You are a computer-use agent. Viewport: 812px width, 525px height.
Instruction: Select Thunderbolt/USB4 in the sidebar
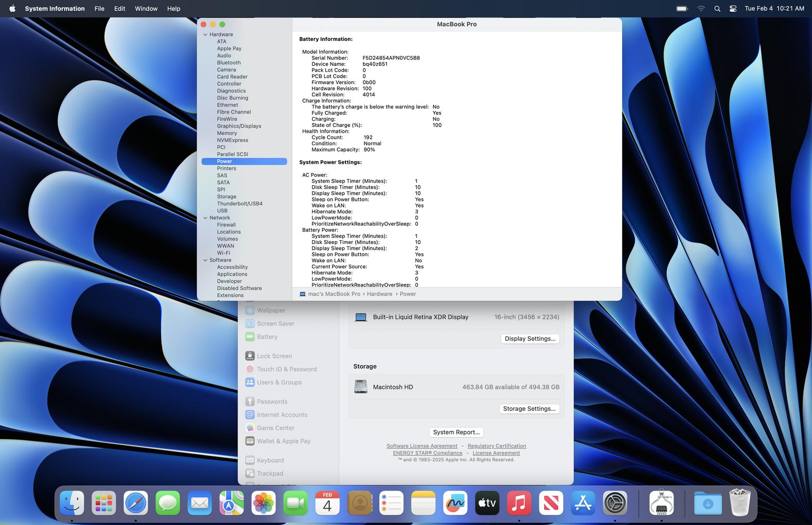coord(239,204)
